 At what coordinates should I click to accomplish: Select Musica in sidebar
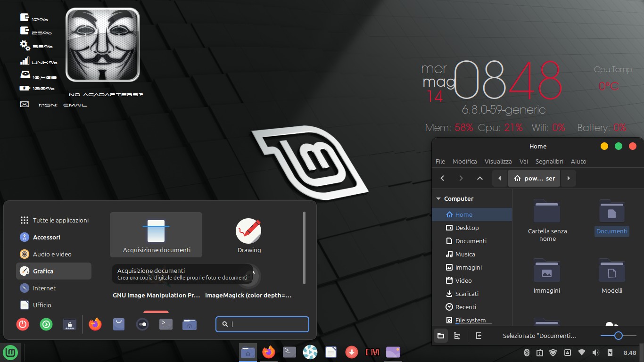pos(472,254)
